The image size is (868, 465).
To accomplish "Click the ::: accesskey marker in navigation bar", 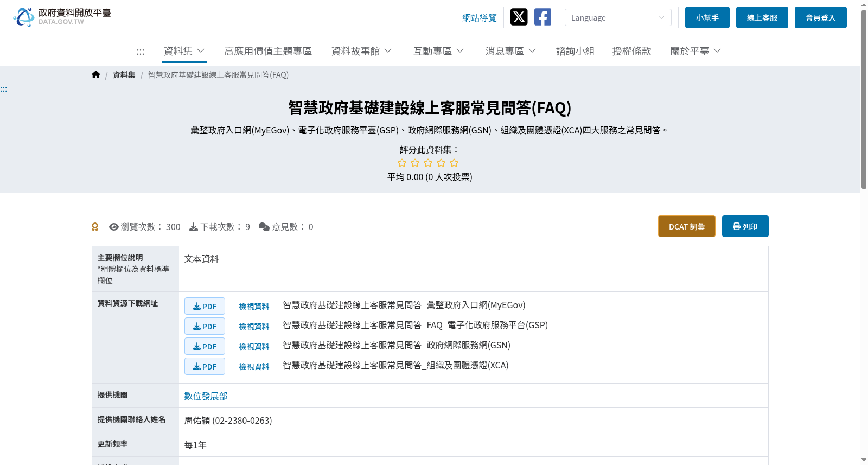I will coord(141,52).
